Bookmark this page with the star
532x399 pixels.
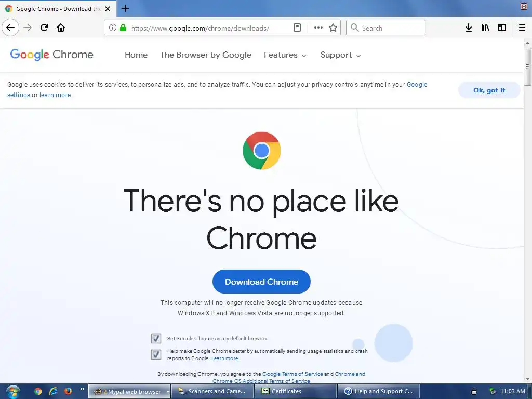333,28
